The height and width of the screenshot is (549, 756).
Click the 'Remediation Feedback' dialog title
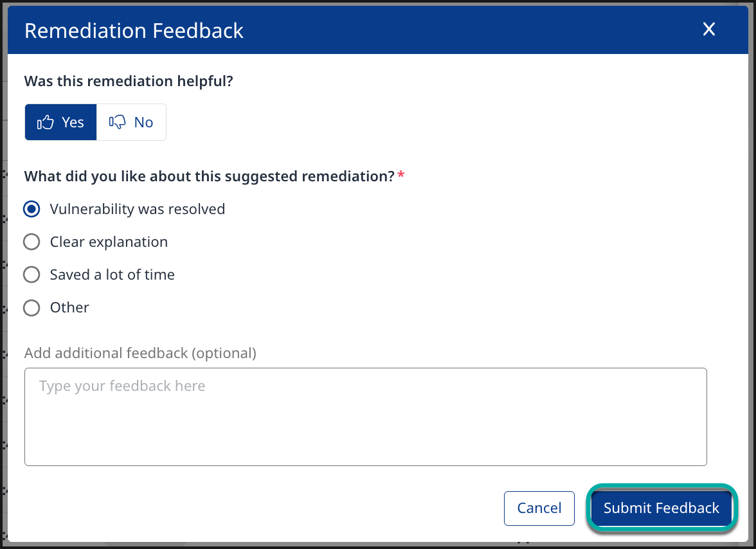[134, 30]
